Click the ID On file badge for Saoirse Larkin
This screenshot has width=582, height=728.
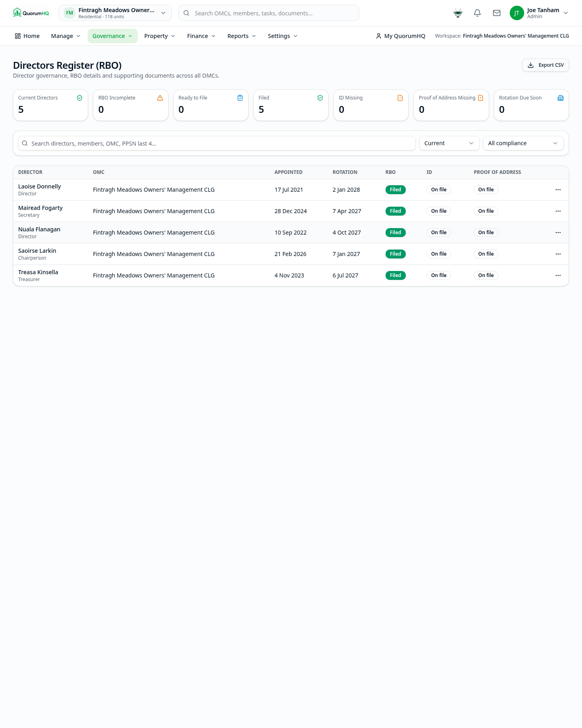439,254
